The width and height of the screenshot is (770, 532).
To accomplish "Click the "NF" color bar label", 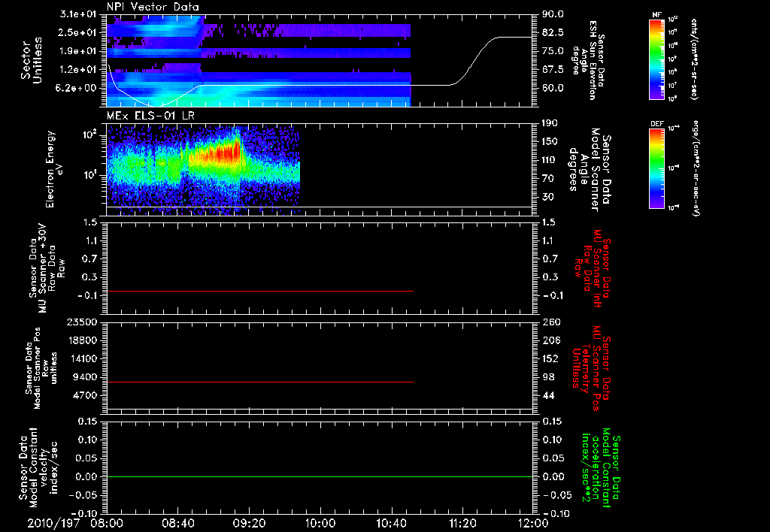I will [656, 15].
